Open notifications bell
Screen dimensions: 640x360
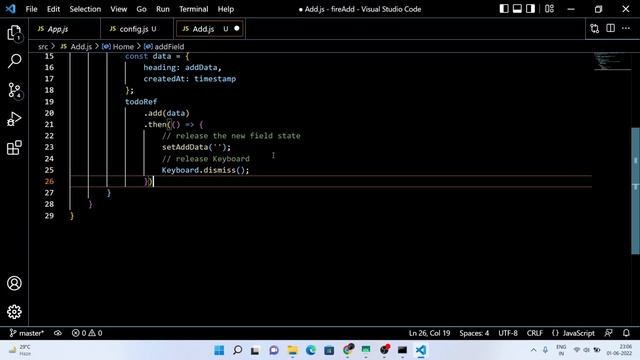[x=626, y=333]
